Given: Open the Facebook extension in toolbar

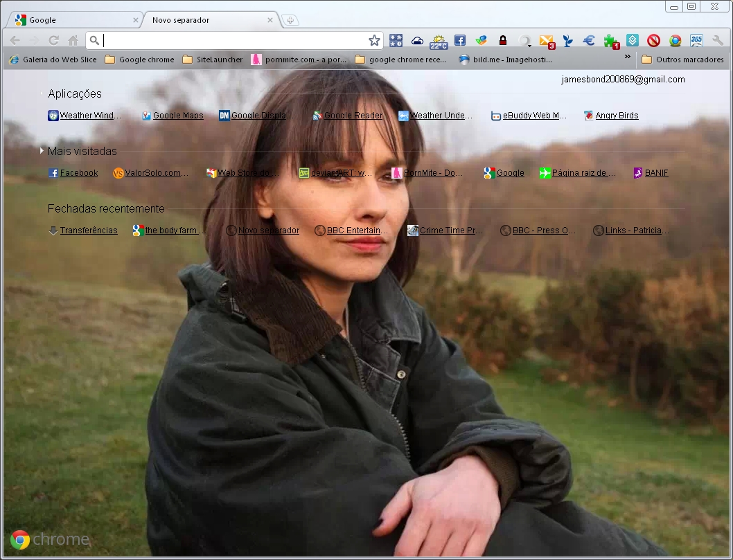Looking at the screenshot, I should [x=460, y=41].
